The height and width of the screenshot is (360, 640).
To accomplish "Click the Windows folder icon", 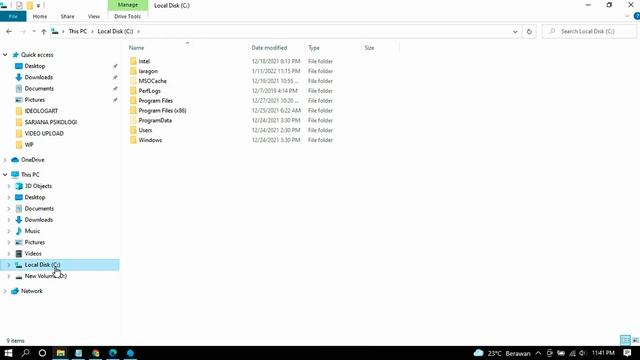I will pyautogui.click(x=133, y=140).
